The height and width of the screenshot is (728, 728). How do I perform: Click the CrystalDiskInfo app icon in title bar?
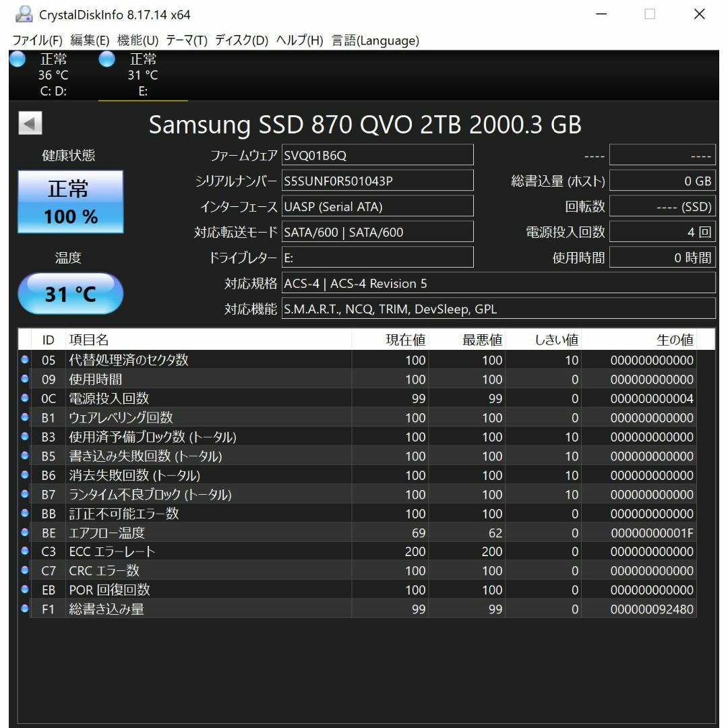[24, 14]
